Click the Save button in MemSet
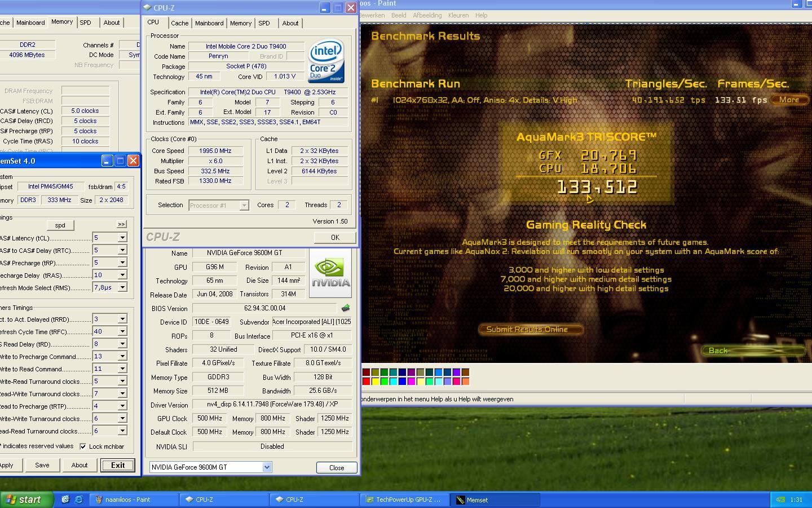This screenshot has height=508, width=812. [x=42, y=465]
